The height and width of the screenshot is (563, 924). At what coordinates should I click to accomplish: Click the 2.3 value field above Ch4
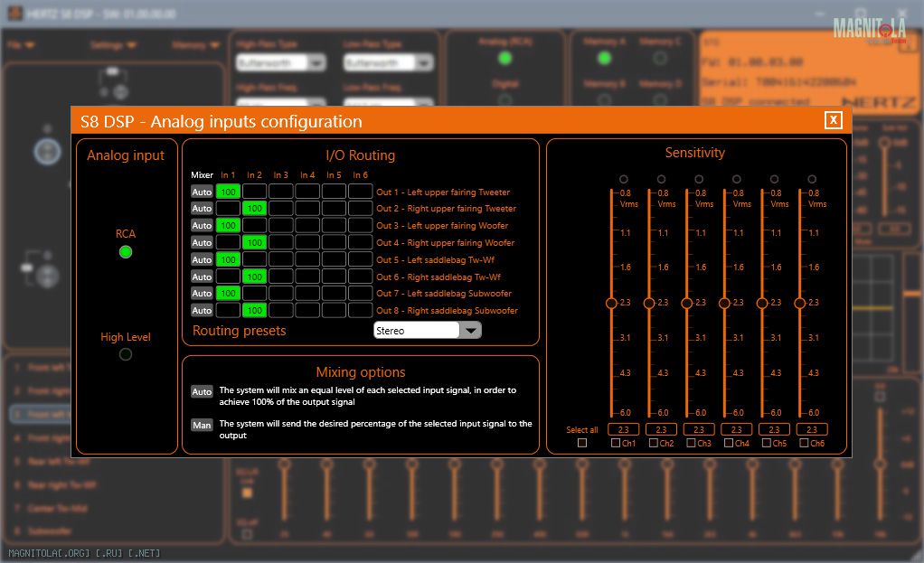[737, 429]
